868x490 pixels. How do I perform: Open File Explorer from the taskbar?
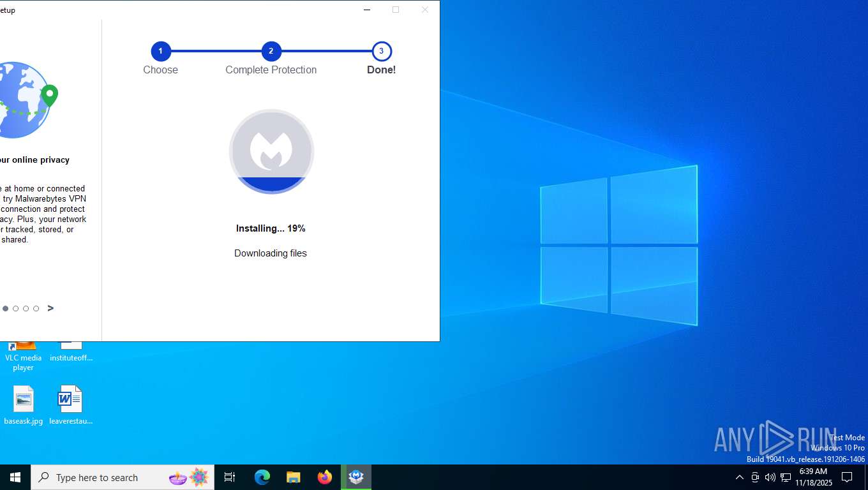pos(294,477)
